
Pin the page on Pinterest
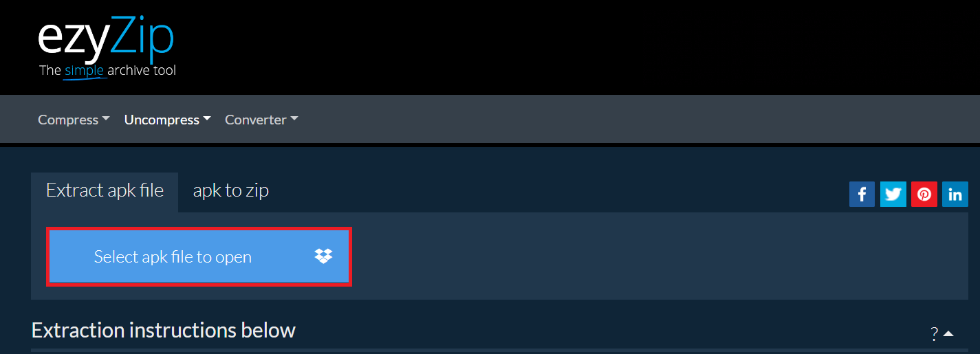click(x=924, y=195)
